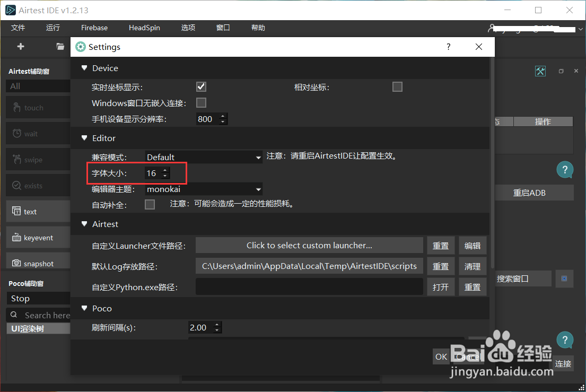
Task: Open 编辑器主题 monokai dropdown
Action: point(204,189)
